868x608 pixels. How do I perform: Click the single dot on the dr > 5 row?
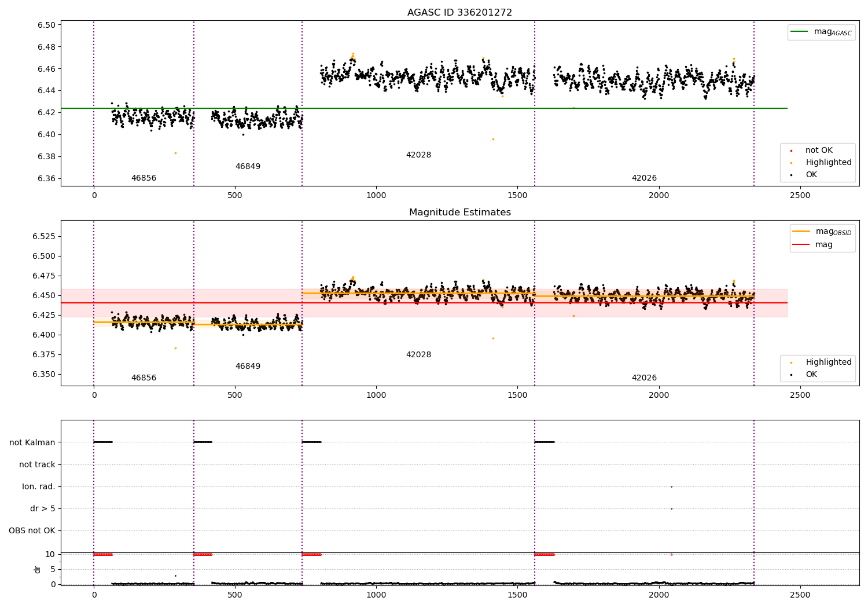[671, 508]
